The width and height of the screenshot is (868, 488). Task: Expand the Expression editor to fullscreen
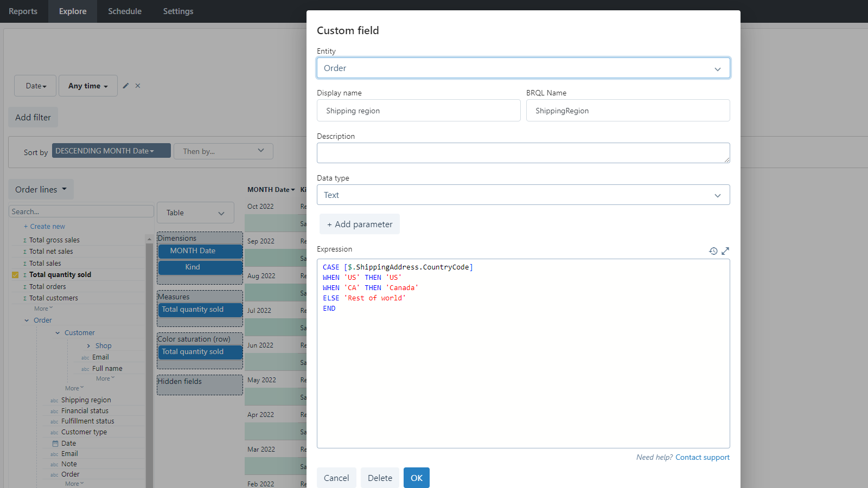[726, 251]
